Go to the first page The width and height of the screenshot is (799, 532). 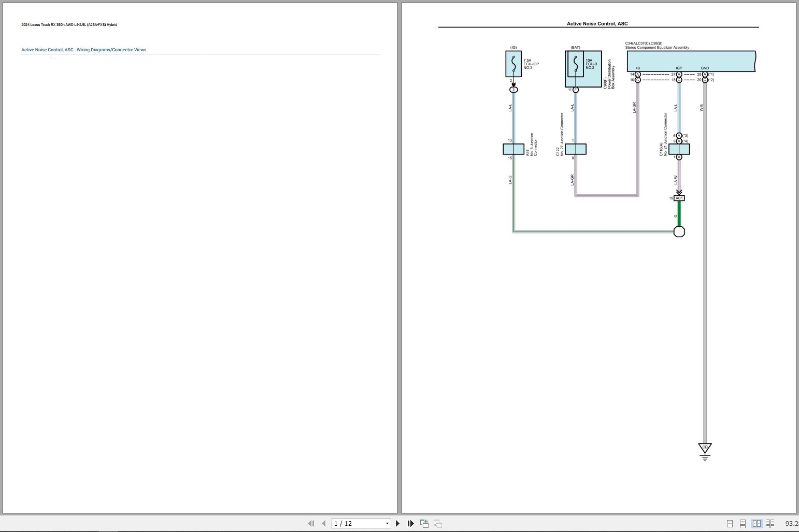click(x=311, y=523)
